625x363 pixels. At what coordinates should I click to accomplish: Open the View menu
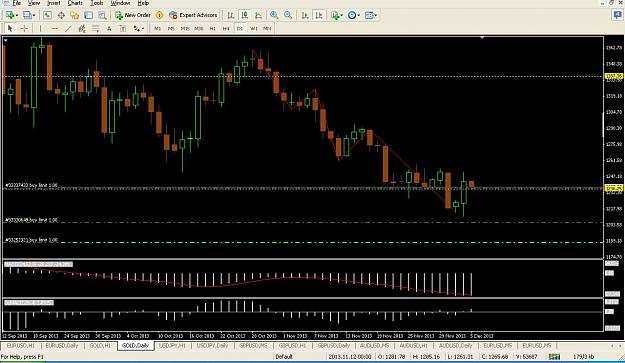point(34,3)
